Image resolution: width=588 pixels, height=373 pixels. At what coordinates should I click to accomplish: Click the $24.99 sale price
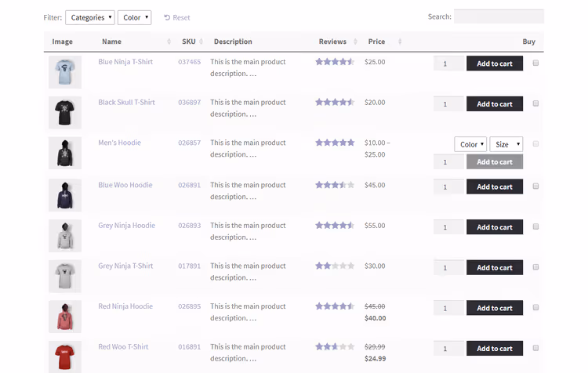coord(375,359)
